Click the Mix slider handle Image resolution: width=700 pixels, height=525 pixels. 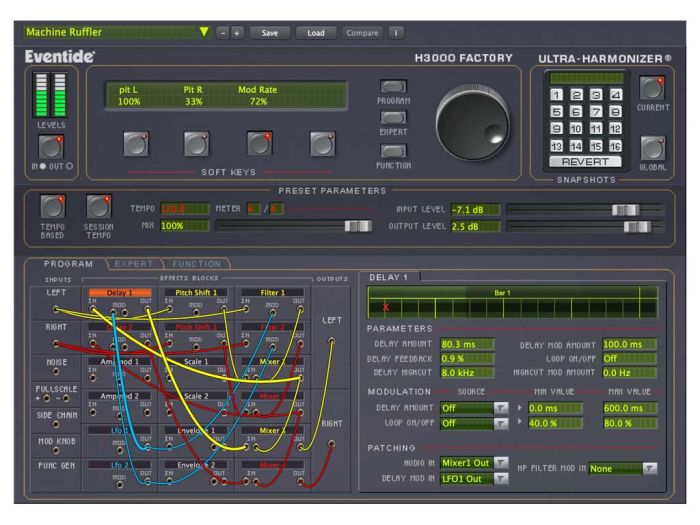(x=358, y=226)
